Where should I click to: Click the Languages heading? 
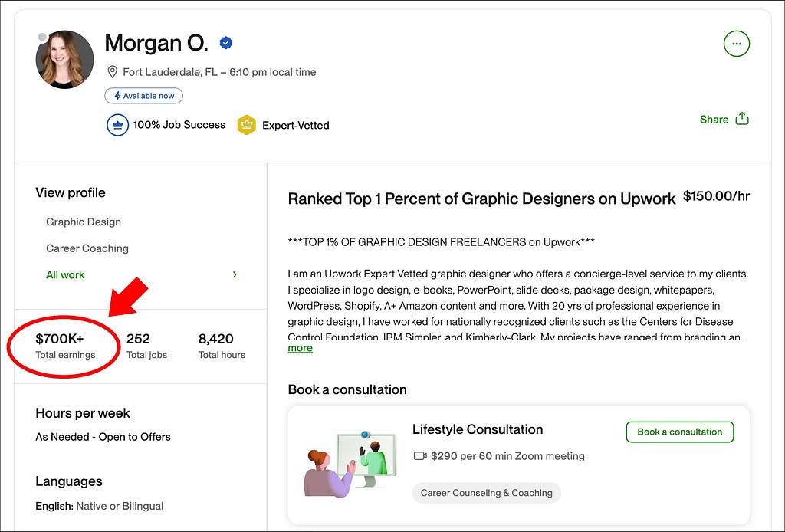69,481
